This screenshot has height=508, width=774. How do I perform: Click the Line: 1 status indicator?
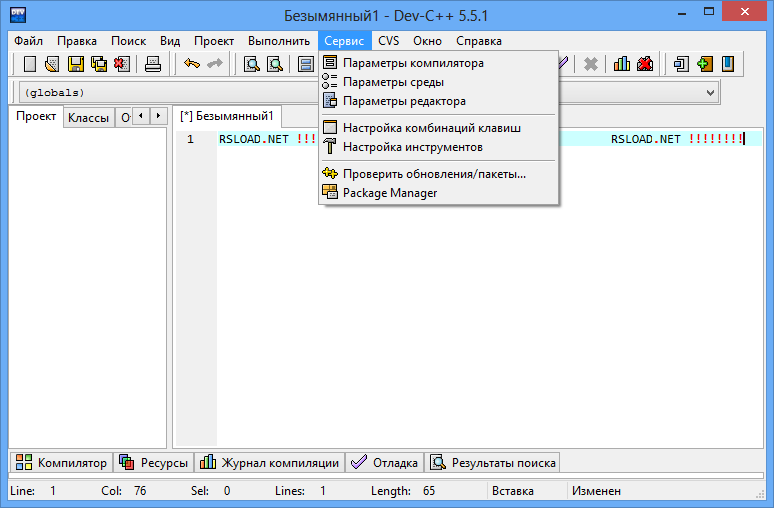33,491
